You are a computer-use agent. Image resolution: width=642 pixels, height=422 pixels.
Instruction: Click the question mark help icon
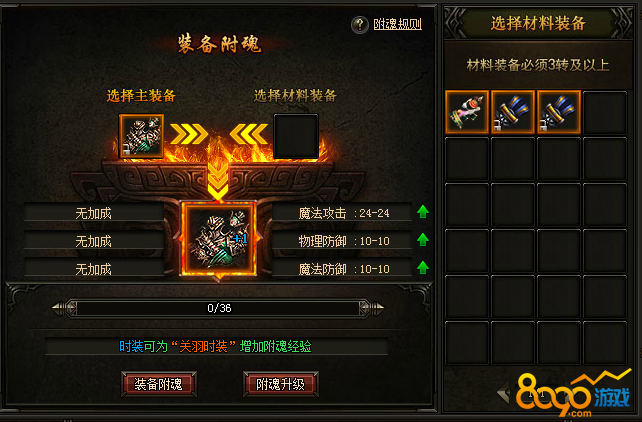[359, 25]
